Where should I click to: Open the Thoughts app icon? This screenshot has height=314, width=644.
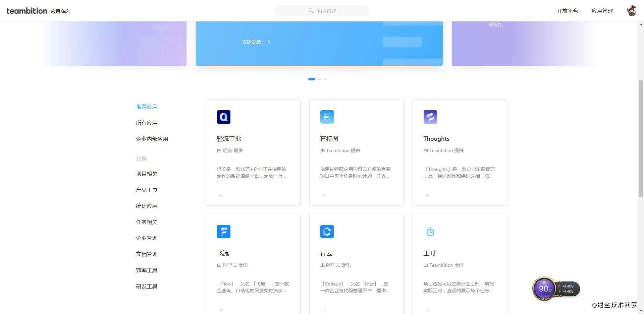(x=430, y=117)
